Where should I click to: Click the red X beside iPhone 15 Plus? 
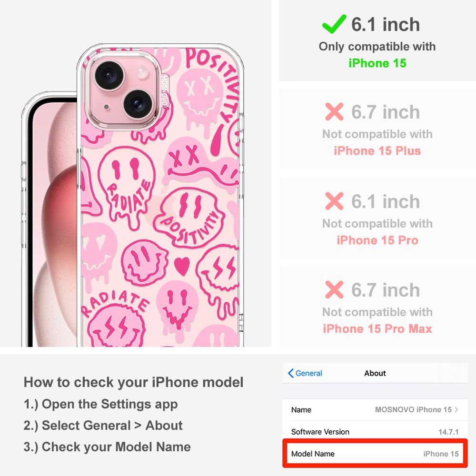[x=334, y=112]
